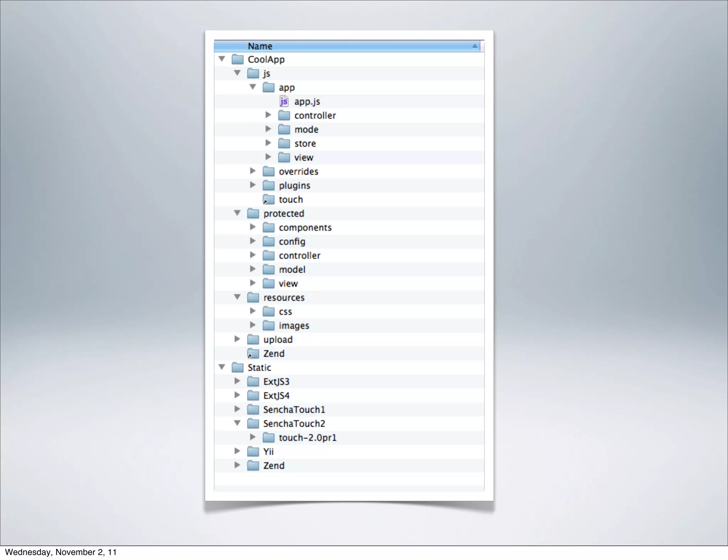Click the ExtJS4 folder icon
The height and width of the screenshot is (560, 728).
(253, 395)
